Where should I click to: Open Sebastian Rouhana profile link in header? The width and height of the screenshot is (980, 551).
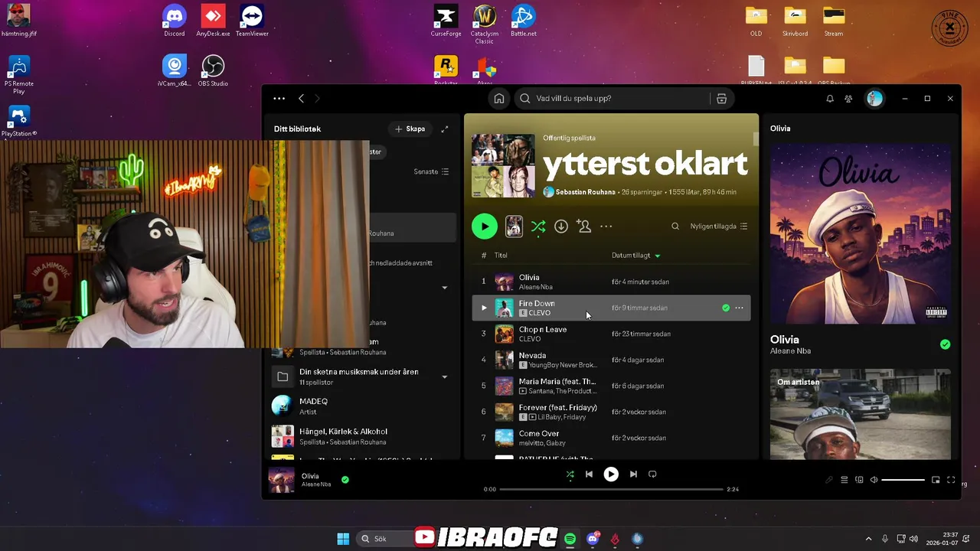pos(585,192)
